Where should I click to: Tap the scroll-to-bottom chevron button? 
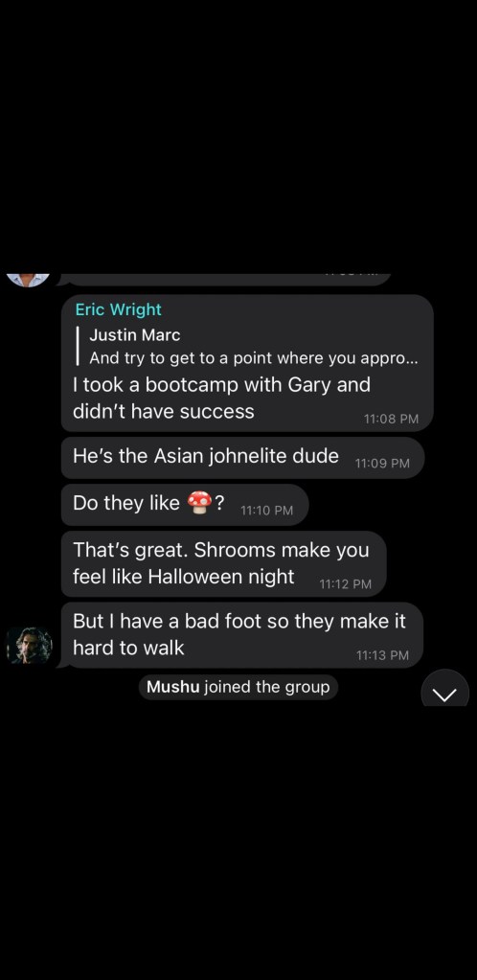pos(444,690)
